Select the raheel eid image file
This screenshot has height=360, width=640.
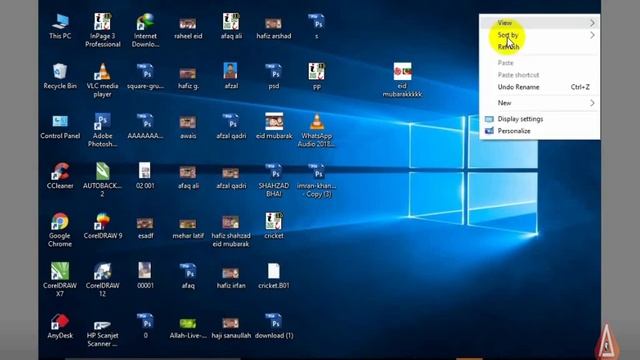[188, 28]
